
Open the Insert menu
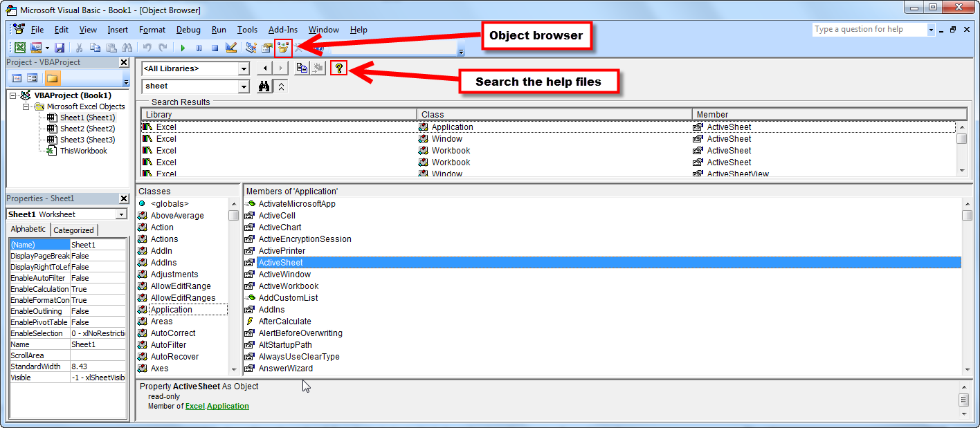(118, 30)
